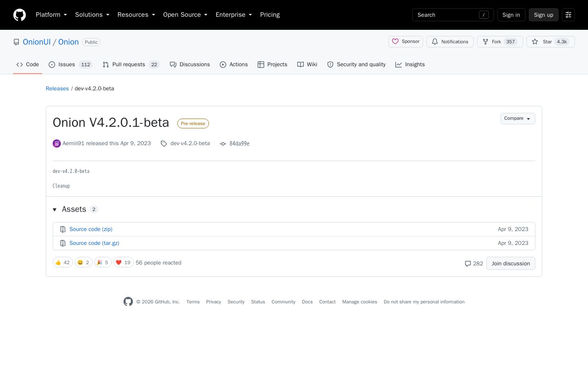Click the zip file icon for Source code (zip)
Screen dimensions: 588x368
[63, 229]
